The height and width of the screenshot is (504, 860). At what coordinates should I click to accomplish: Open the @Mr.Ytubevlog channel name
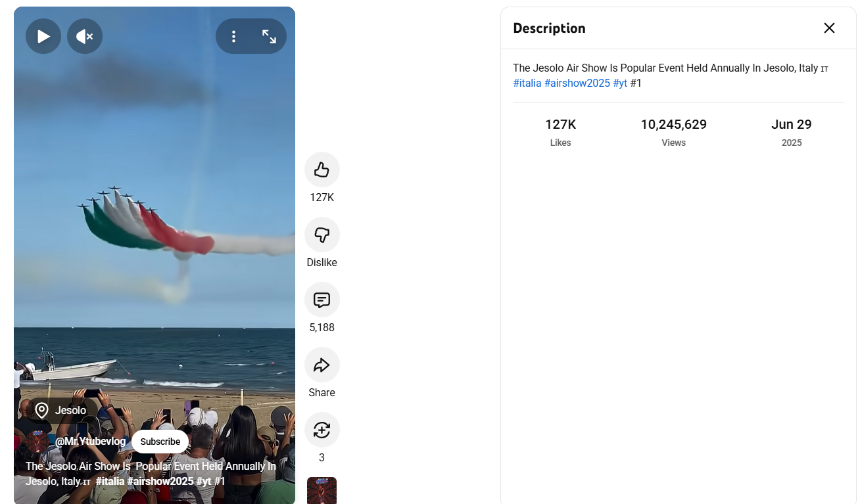90,442
